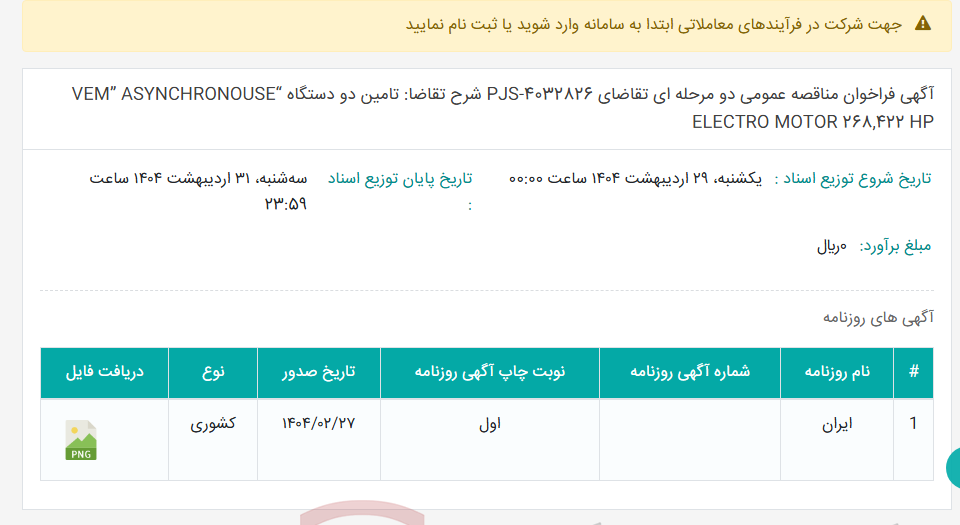Select the 'تاریخ صدور' column header
960x525 pixels.
coord(318,372)
